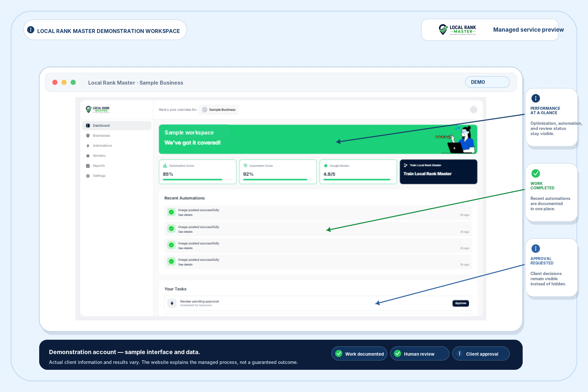Click the green check icon on Work Completed card
The height and width of the screenshot is (392, 588).
[536, 173]
